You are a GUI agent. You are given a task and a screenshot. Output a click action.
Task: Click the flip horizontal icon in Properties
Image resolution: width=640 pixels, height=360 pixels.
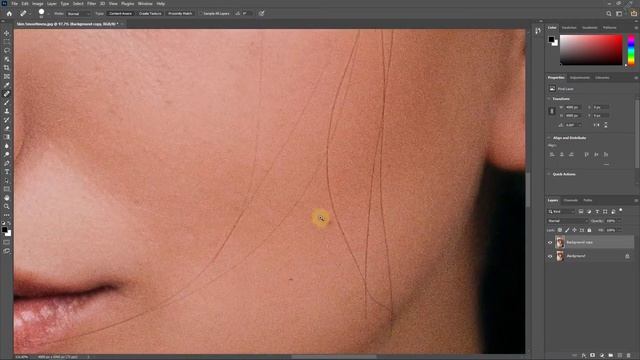(x=597, y=125)
